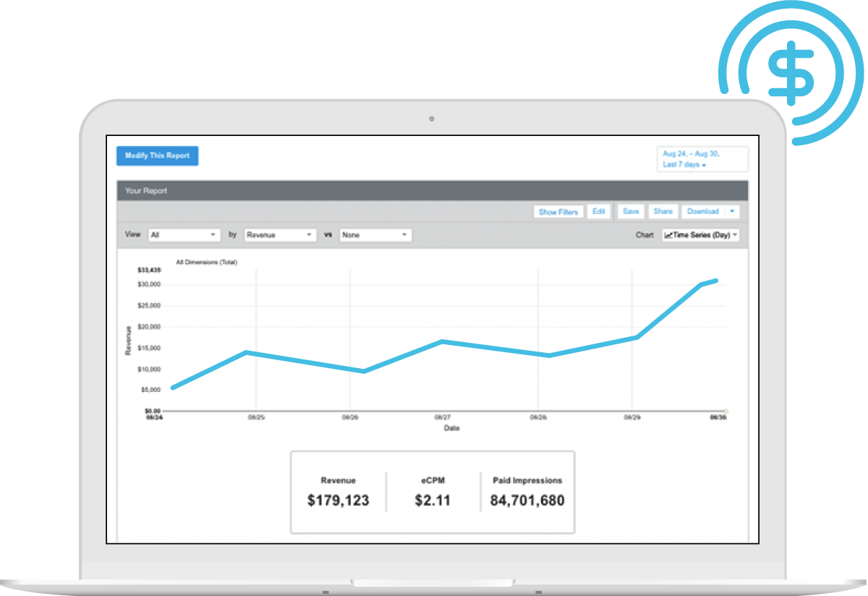The width and height of the screenshot is (868, 596).
Task: Open the Aug 24 – Aug 30 date range
Action: [x=702, y=159]
